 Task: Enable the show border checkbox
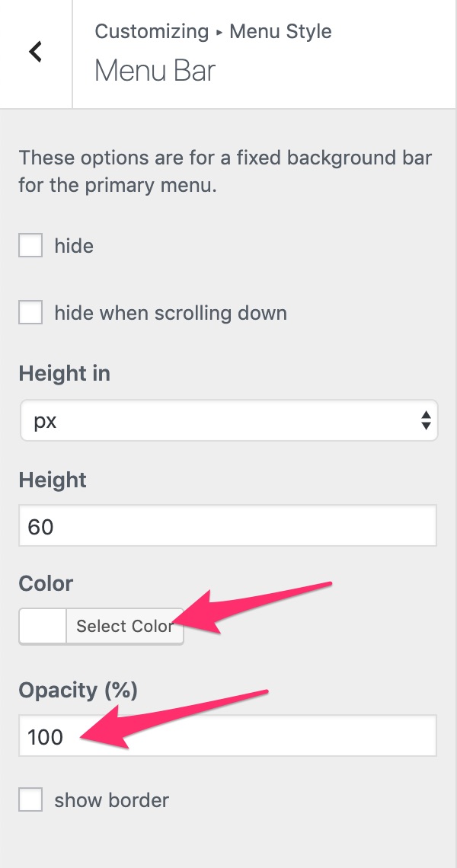click(30, 800)
